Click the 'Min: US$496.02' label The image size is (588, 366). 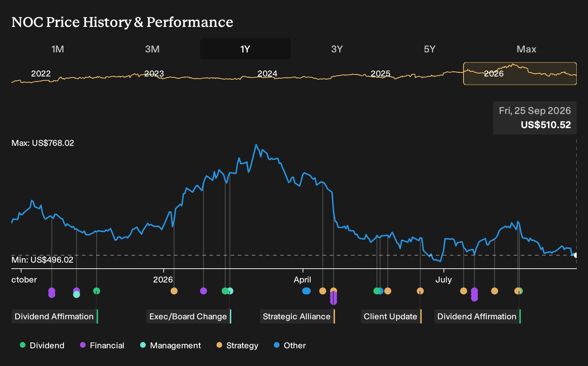[x=42, y=260]
